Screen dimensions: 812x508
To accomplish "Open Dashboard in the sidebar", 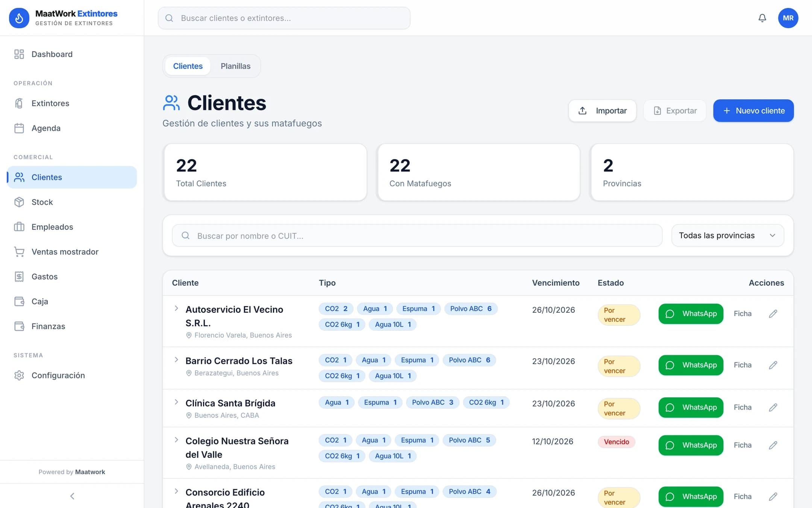I will coord(72,54).
